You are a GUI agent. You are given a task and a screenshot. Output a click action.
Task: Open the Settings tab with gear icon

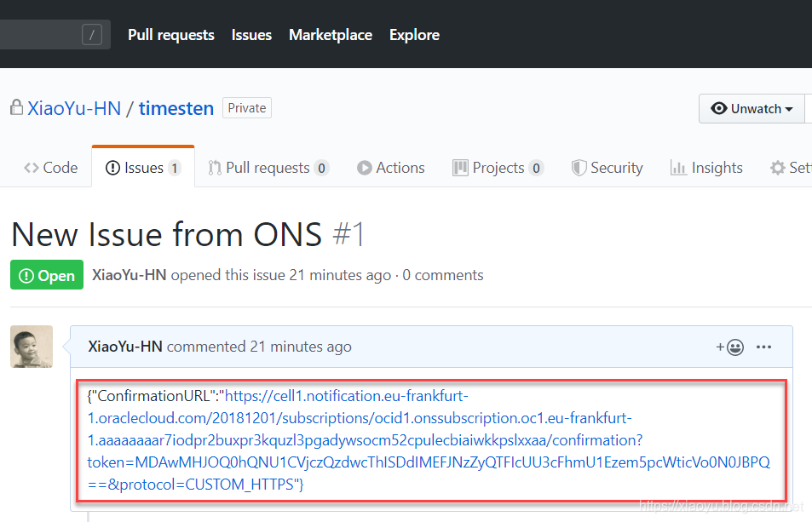[x=791, y=168]
